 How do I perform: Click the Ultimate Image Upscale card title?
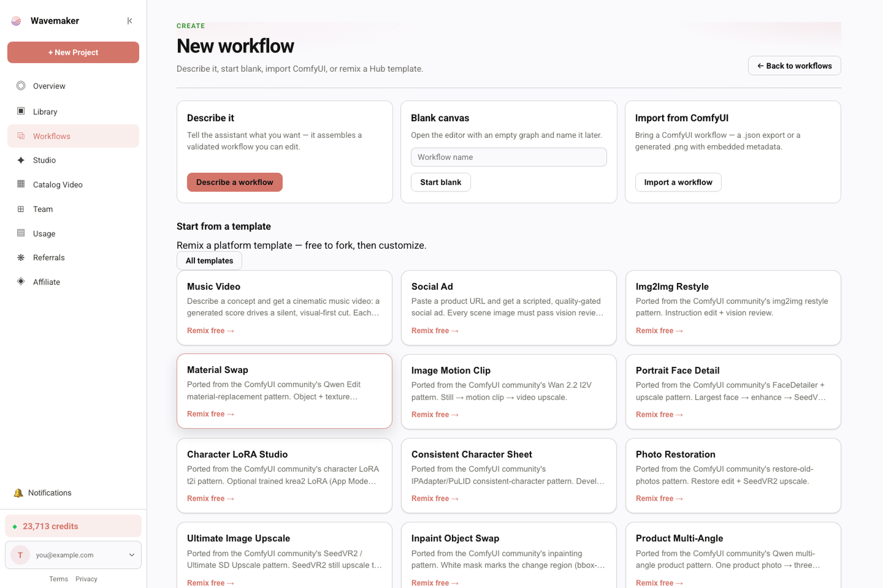point(238,538)
